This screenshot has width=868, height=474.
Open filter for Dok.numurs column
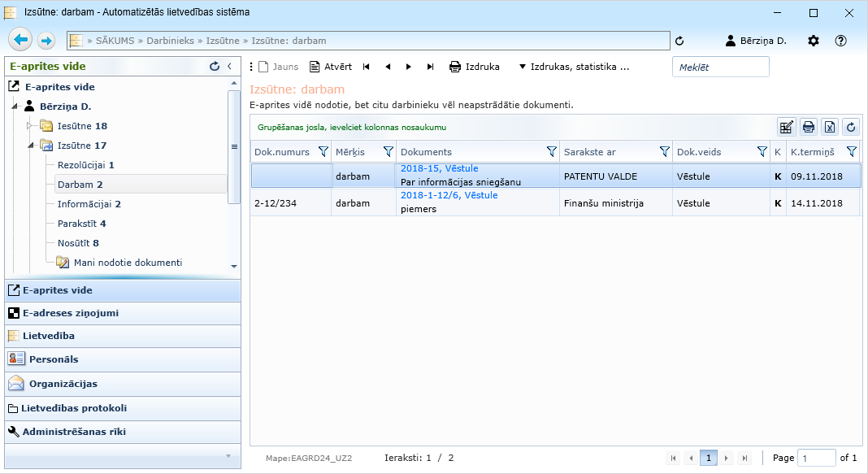tap(323, 151)
